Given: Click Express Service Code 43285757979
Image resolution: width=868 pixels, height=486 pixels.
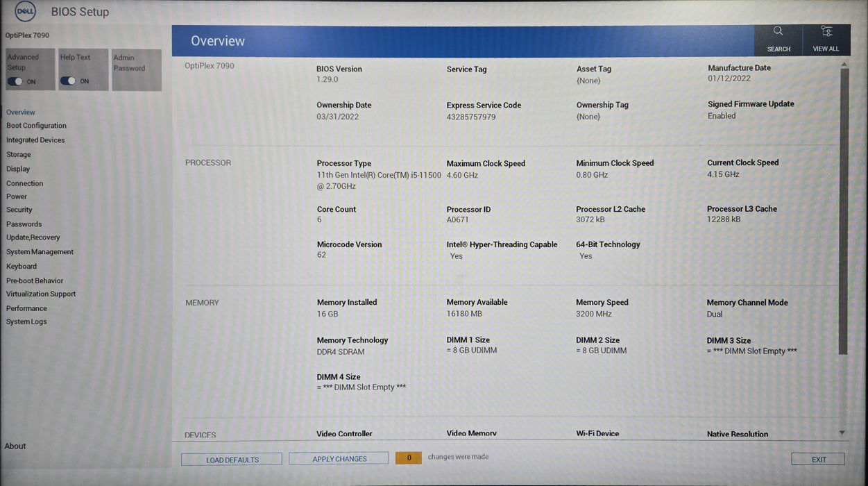Looking at the screenshot, I should click(471, 117).
